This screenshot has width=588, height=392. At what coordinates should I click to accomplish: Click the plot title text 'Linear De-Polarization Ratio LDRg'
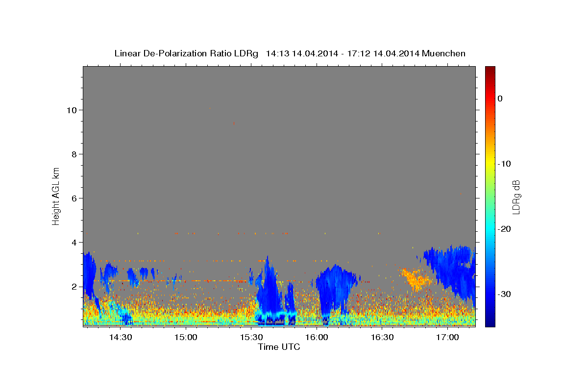pyautogui.click(x=186, y=53)
